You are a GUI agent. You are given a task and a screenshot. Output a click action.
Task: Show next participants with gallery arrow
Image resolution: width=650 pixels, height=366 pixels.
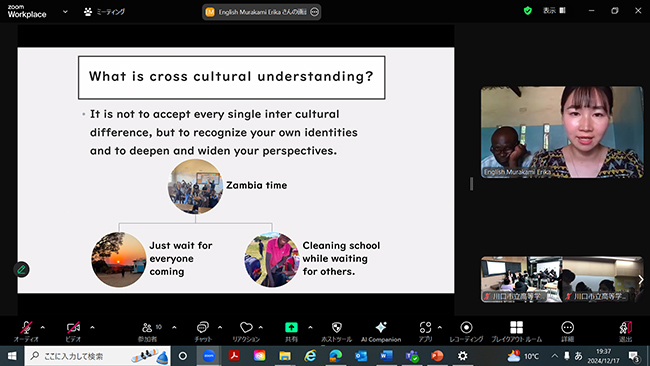coord(640,280)
